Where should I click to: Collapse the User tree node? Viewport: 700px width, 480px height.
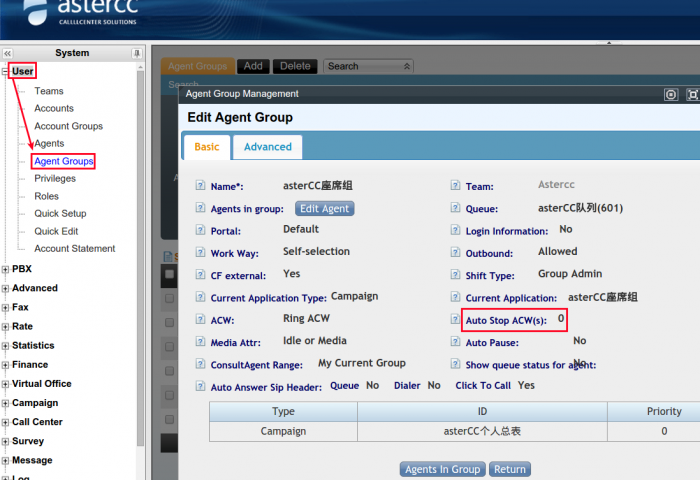point(6,72)
